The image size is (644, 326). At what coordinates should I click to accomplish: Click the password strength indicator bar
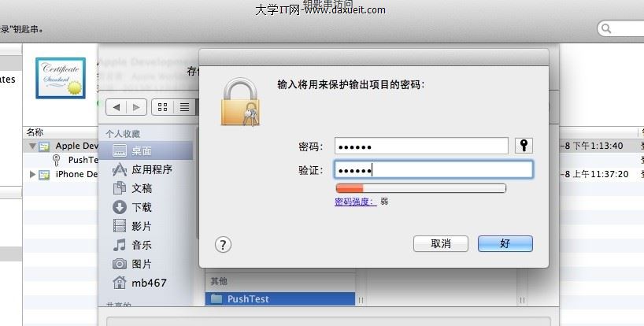tap(421, 188)
